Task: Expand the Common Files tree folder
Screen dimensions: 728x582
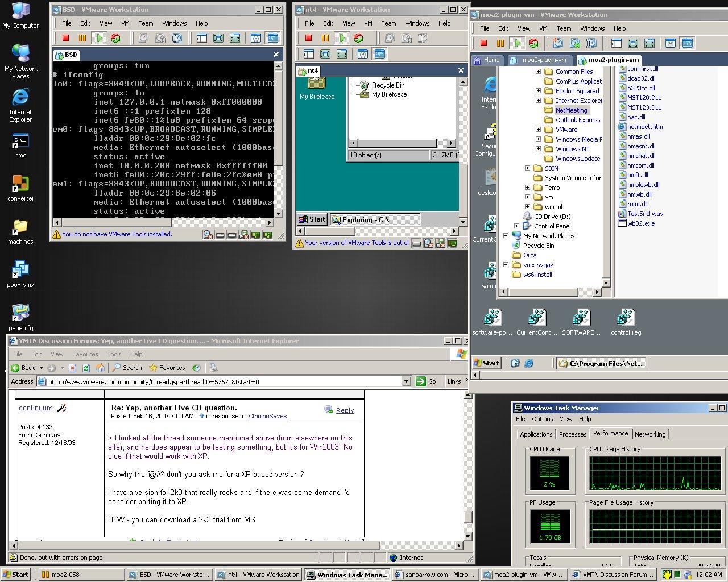Action: (538, 72)
